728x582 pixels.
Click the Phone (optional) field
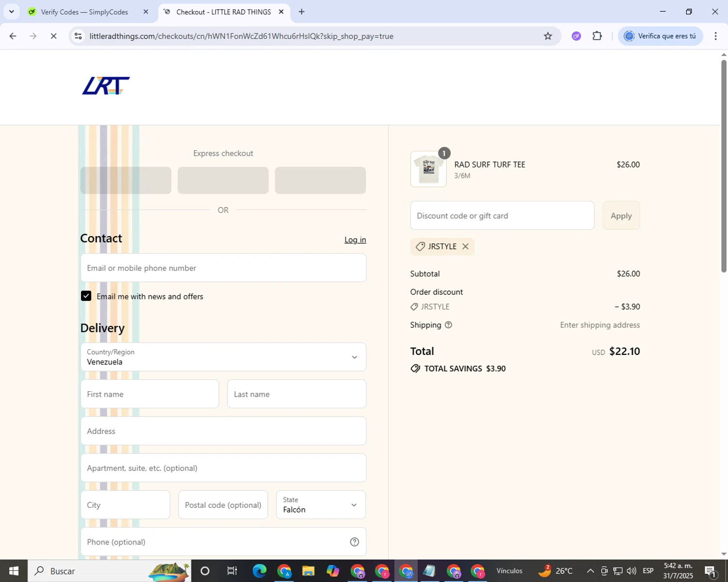point(223,542)
